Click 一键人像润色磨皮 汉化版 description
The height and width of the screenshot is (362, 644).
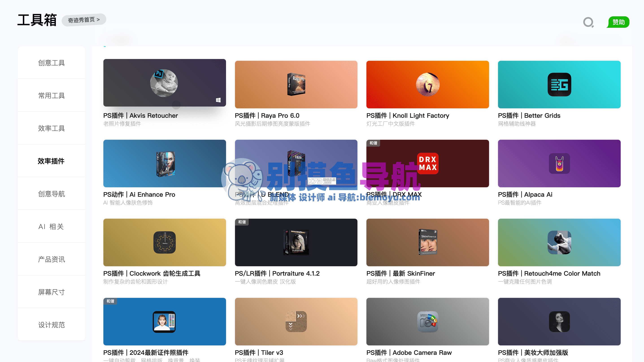click(265, 282)
